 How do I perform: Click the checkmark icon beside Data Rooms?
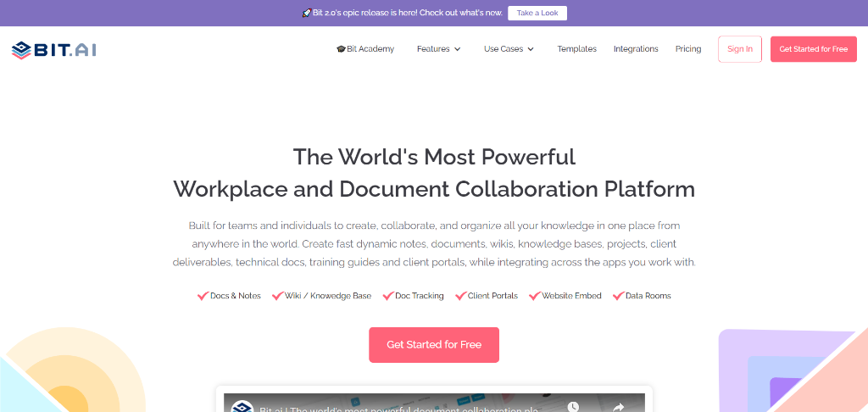[x=618, y=296]
